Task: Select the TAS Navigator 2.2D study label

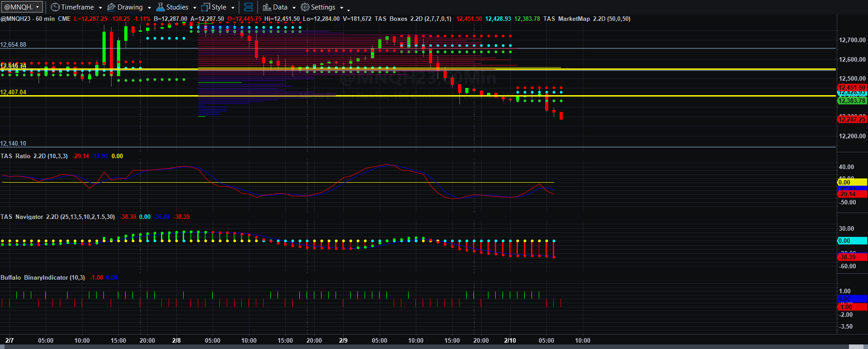Action: [58, 217]
